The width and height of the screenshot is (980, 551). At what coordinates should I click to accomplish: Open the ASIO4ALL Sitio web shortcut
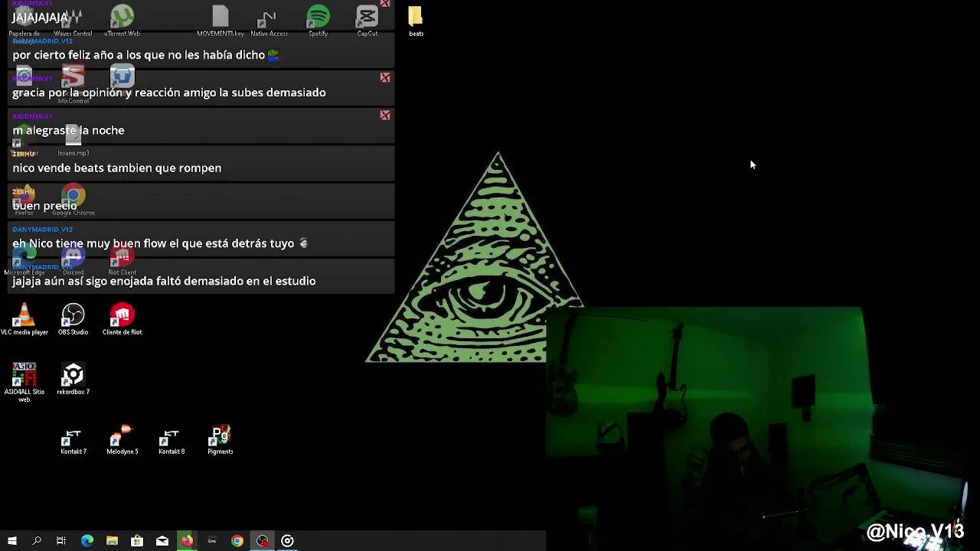[x=24, y=382]
